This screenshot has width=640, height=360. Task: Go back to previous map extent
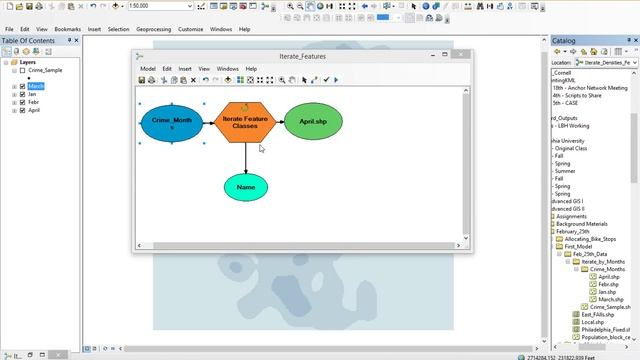364,6
